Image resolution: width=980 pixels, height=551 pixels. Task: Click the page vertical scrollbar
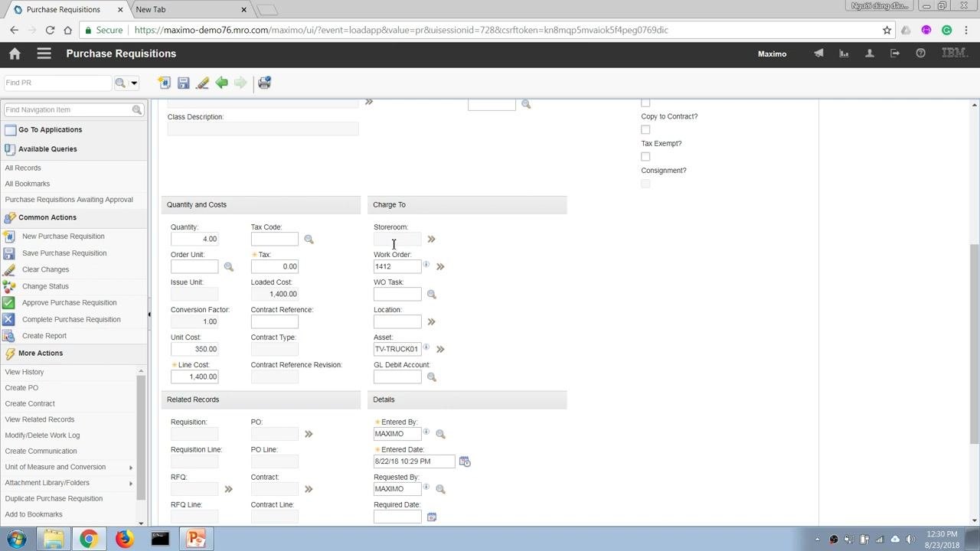point(975,343)
